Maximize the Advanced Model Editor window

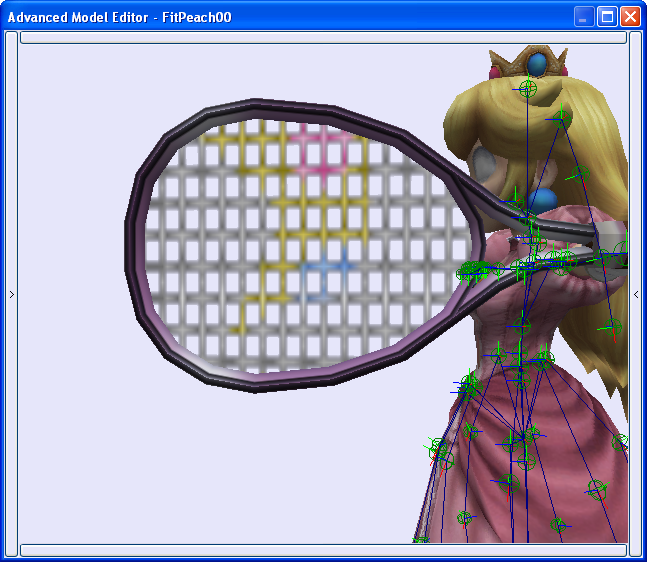click(607, 17)
